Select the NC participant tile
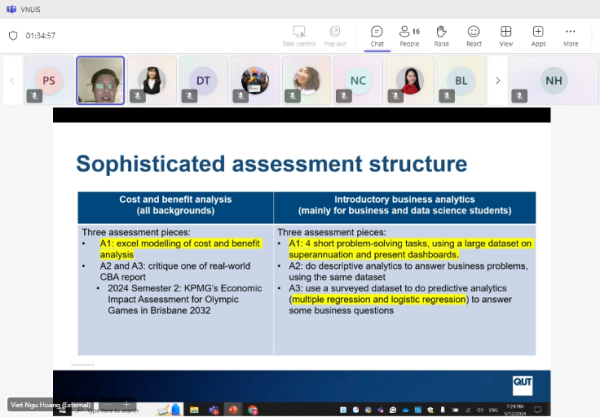Viewport: 600px width, 417px height. [358, 80]
